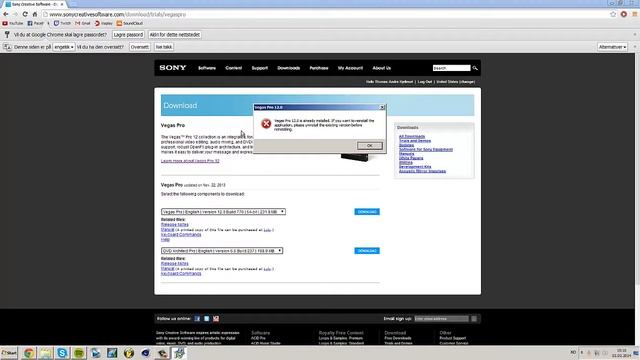Bookmark this page with the star icon
The height and width of the screenshot is (360, 640).
click(613, 14)
